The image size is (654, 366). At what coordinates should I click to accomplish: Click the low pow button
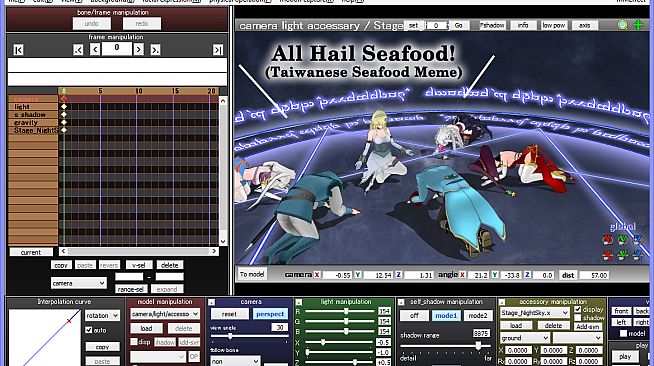(553, 25)
